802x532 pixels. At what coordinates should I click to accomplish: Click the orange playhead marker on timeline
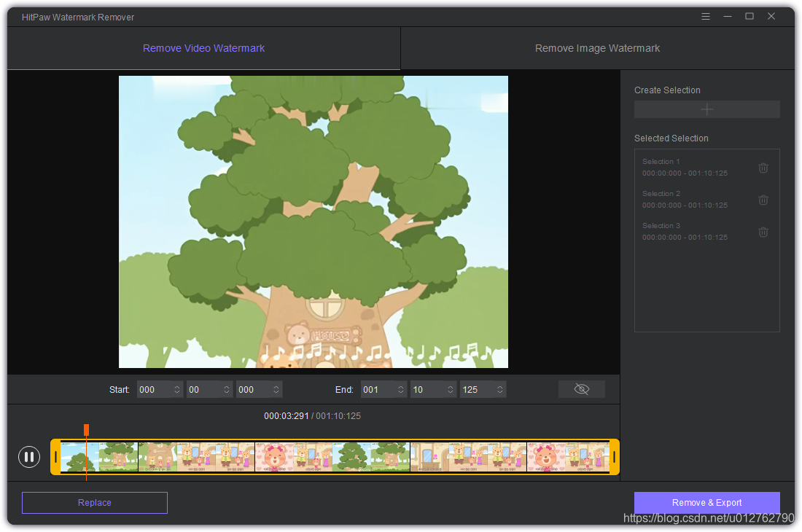coord(87,429)
